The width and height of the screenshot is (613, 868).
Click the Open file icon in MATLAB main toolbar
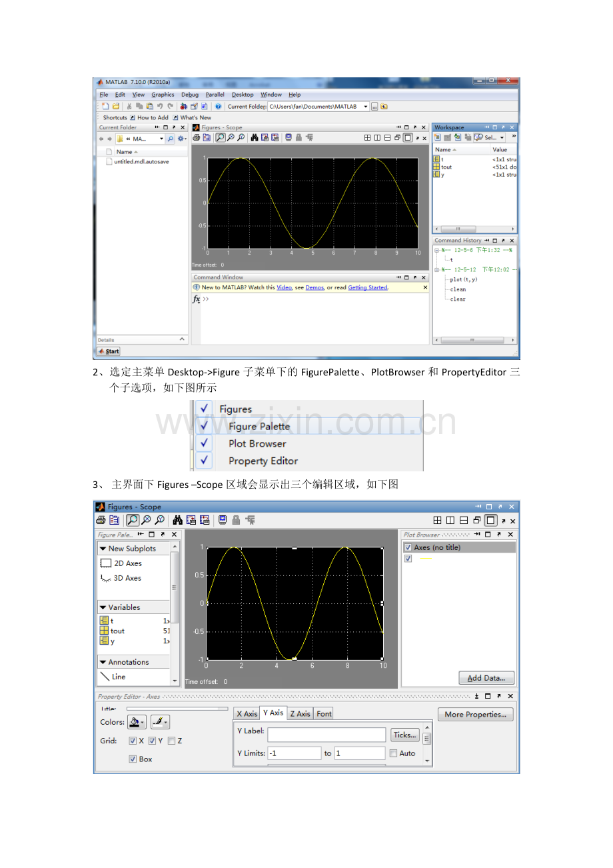(x=116, y=106)
